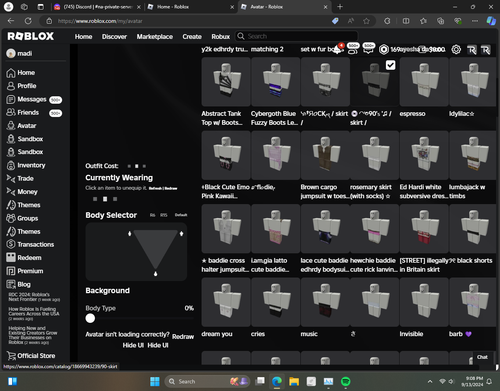The height and width of the screenshot is (391, 500).
Task: Open the Profile page from sidebar
Action: click(21, 86)
